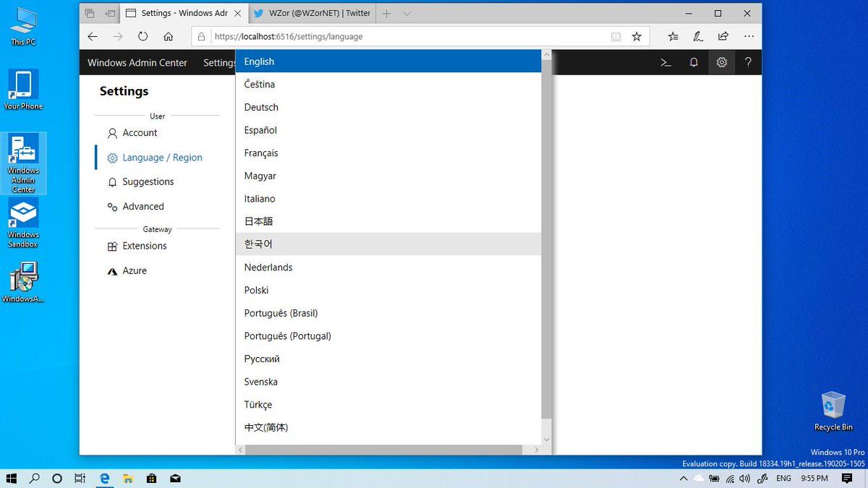The height and width of the screenshot is (488, 868).
Task: Open the reading view icon in address bar
Action: (616, 36)
